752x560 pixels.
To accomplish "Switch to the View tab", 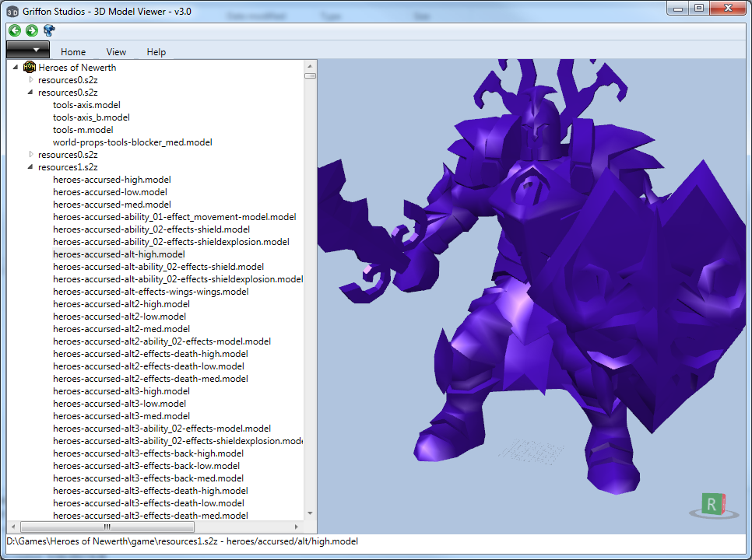I will click(x=116, y=52).
